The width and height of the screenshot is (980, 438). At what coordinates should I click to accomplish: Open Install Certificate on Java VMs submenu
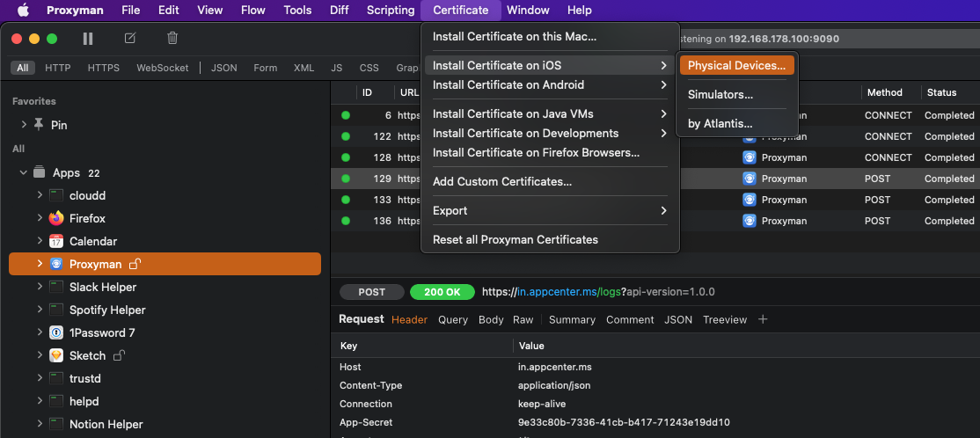tap(550, 113)
